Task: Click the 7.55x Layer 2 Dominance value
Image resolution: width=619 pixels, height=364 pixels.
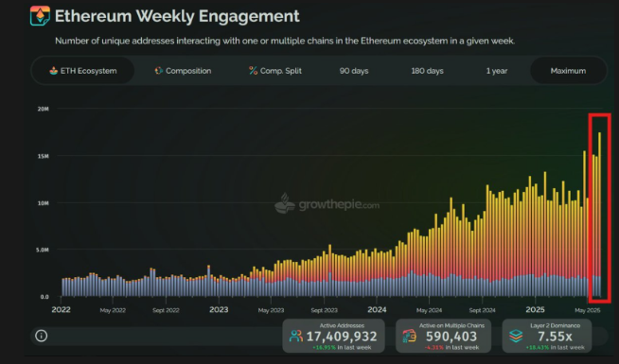Action: tap(555, 337)
